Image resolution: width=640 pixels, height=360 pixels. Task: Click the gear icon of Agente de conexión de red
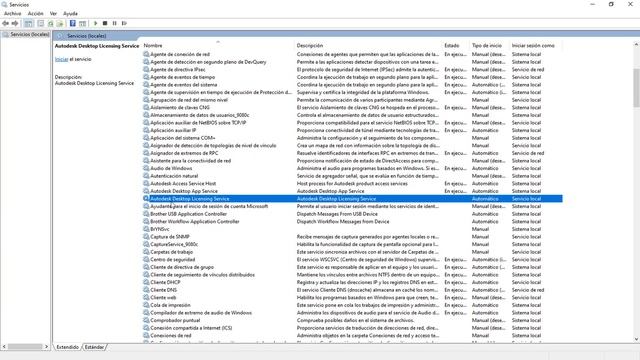[x=146, y=54]
